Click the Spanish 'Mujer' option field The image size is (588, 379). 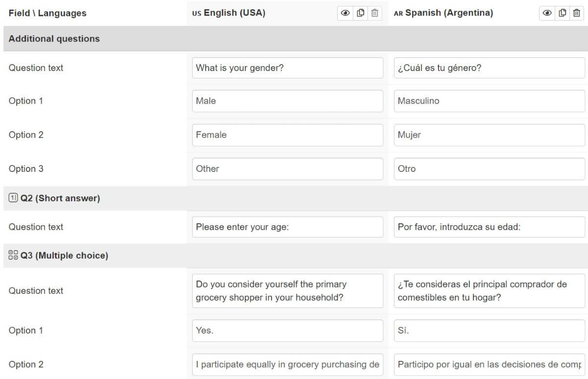click(x=489, y=135)
